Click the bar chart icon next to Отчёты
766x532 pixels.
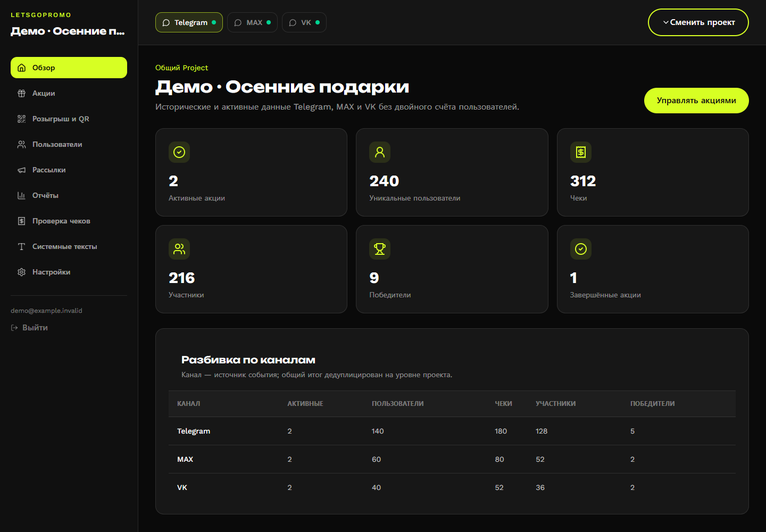[x=21, y=195]
